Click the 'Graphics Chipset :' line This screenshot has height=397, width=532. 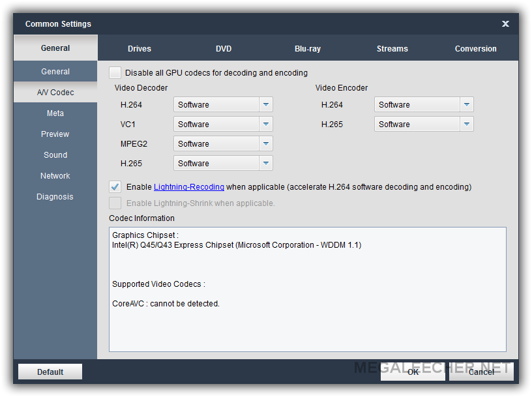point(145,235)
